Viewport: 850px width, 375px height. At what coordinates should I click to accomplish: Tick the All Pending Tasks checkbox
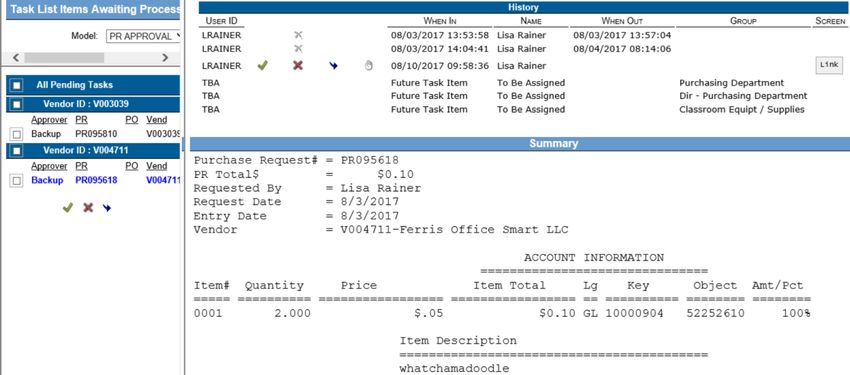(x=17, y=85)
